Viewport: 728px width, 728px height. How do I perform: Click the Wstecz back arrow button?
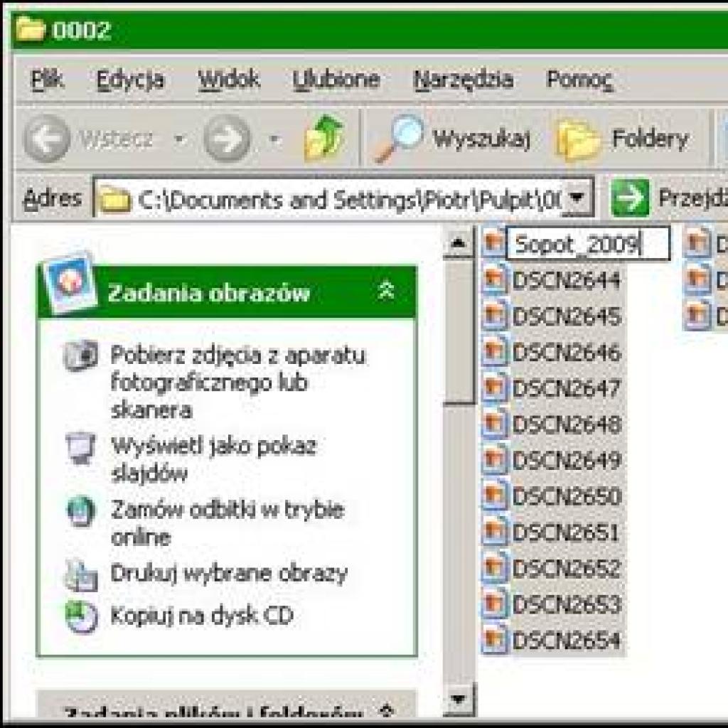click(47, 139)
